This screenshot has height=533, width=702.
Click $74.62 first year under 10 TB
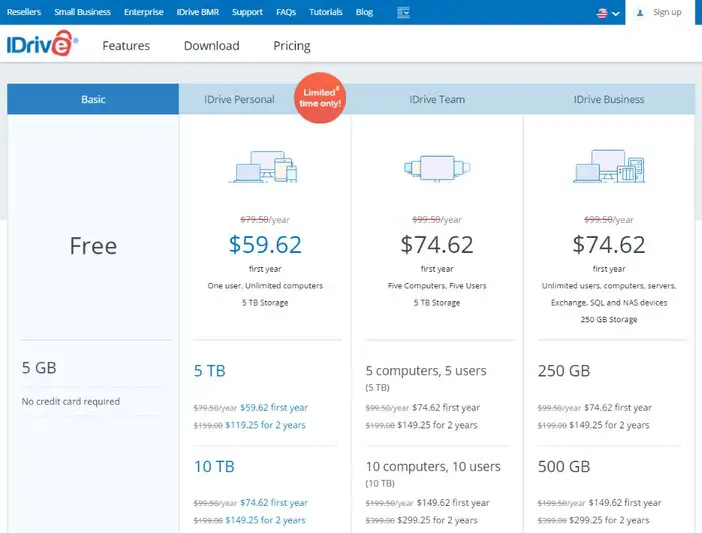[x=274, y=503]
